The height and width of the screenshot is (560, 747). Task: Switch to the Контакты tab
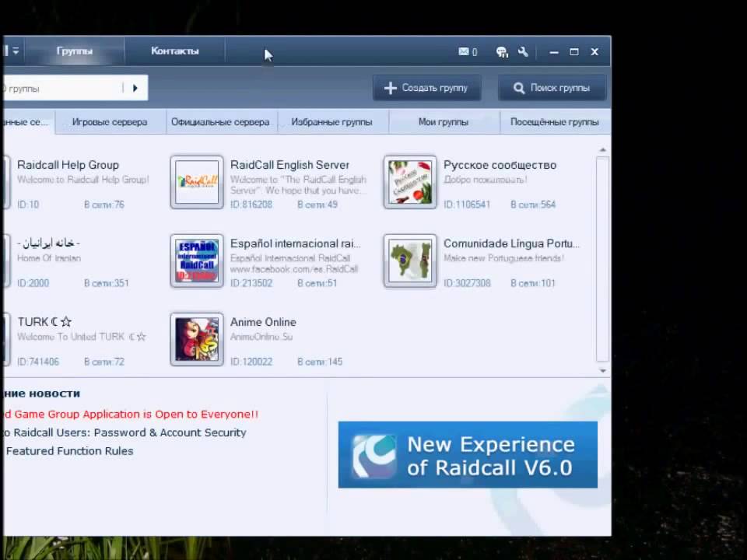coord(175,51)
